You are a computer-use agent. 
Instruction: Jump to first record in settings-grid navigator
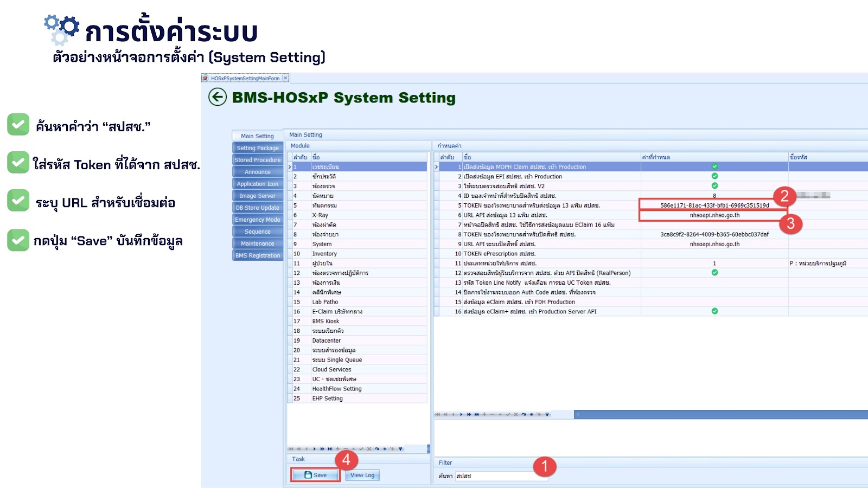click(x=438, y=414)
